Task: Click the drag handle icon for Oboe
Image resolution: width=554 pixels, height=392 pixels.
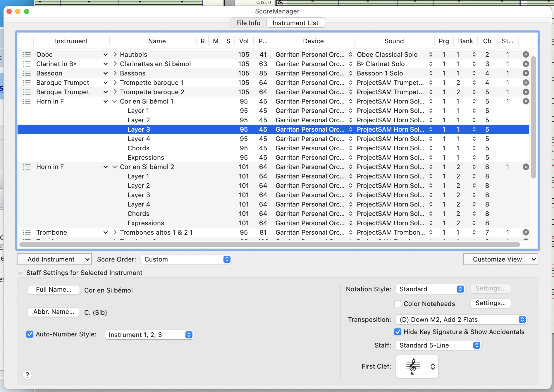Action: pyautogui.click(x=27, y=55)
